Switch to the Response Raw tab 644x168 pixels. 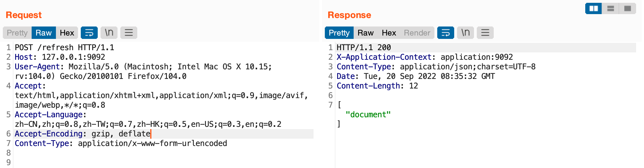[x=365, y=33]
